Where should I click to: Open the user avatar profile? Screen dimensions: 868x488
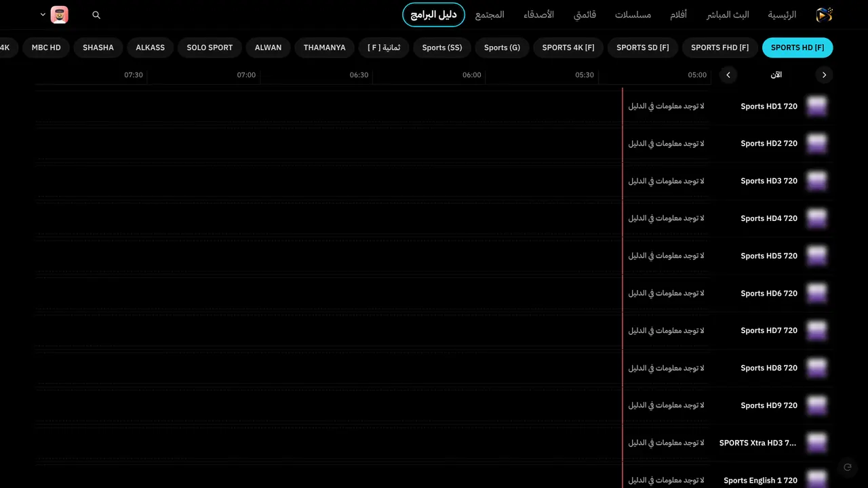click(60, 15)
